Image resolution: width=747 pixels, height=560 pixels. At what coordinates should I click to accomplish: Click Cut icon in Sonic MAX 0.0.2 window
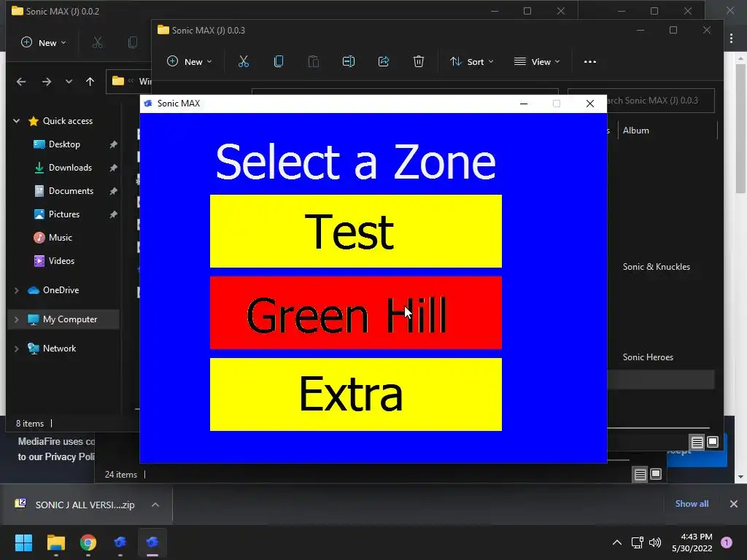click(97, 42)
